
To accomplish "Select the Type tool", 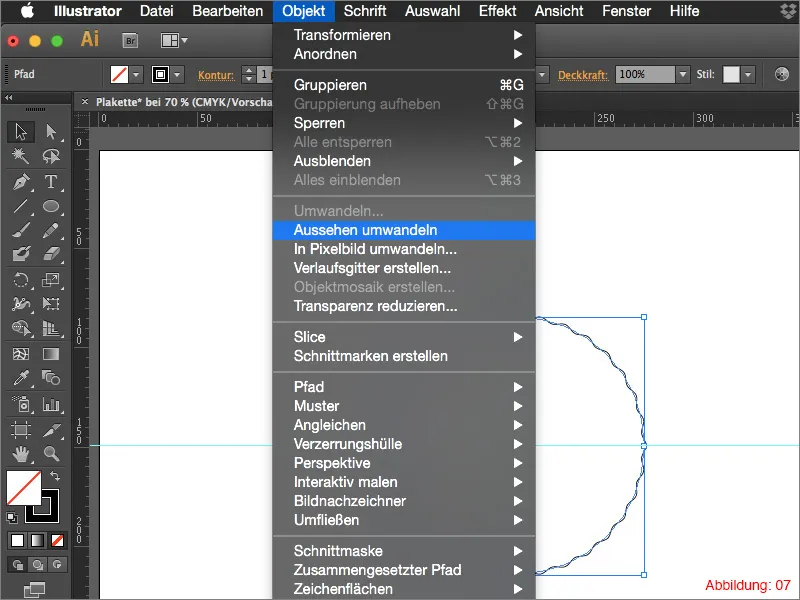I will (51, 182).
